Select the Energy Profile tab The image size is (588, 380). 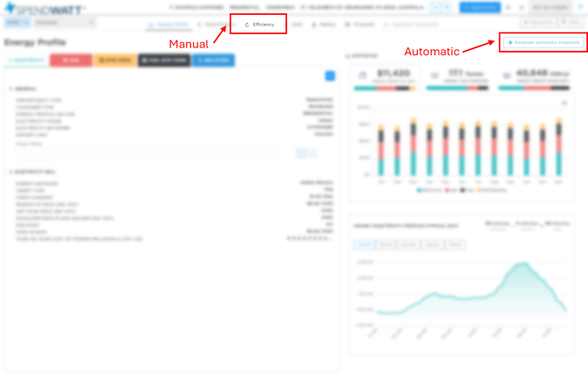point(171,25)
